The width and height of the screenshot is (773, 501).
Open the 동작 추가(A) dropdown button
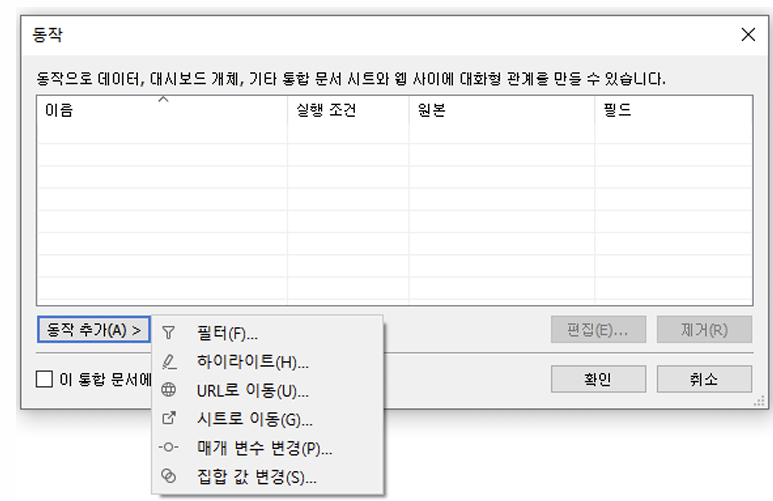point(94,329)
